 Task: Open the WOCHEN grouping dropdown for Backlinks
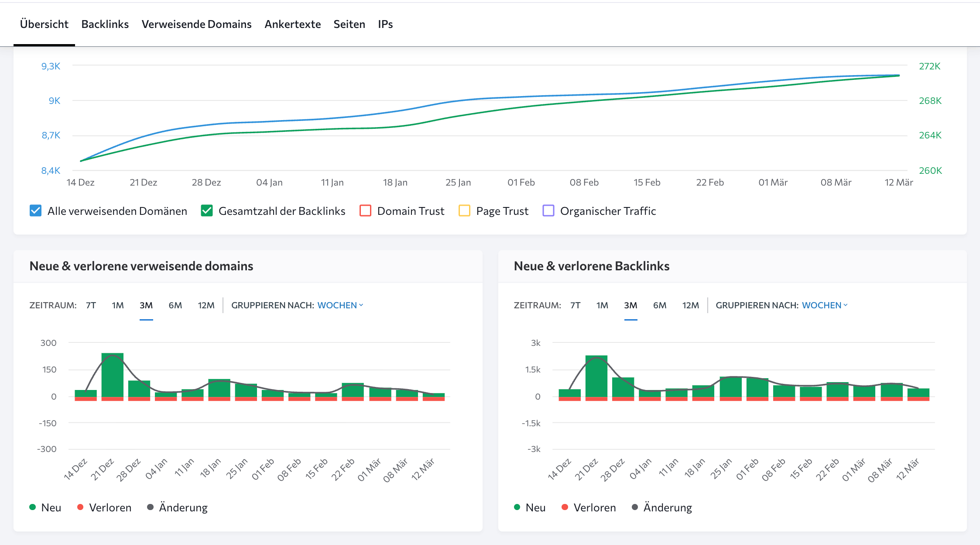point(824,305)
